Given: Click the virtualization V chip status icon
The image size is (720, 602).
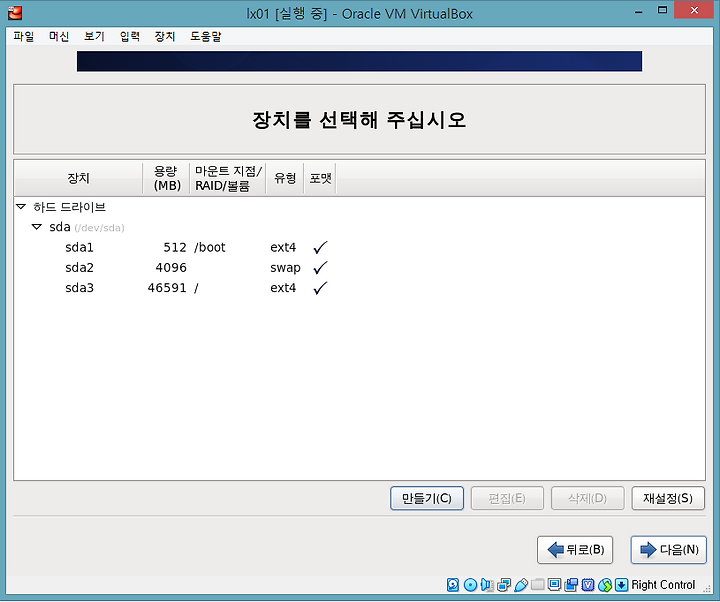Looking at the screenshot, I should pos(588,585).
